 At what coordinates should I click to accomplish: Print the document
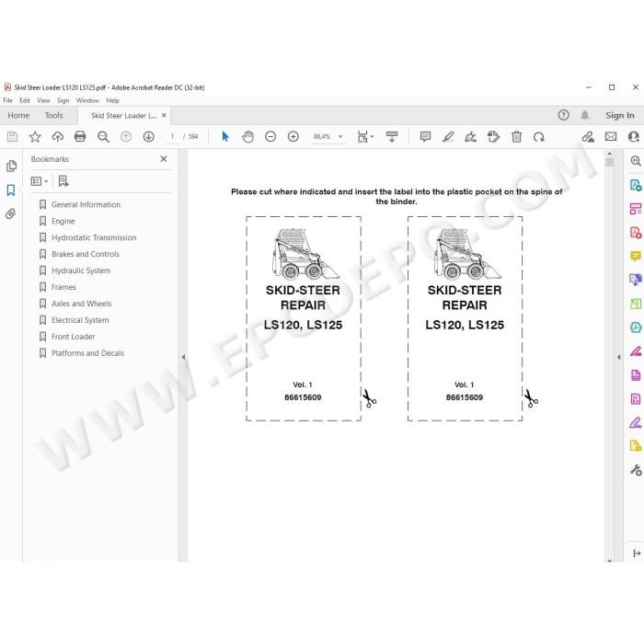click(80, 137)
